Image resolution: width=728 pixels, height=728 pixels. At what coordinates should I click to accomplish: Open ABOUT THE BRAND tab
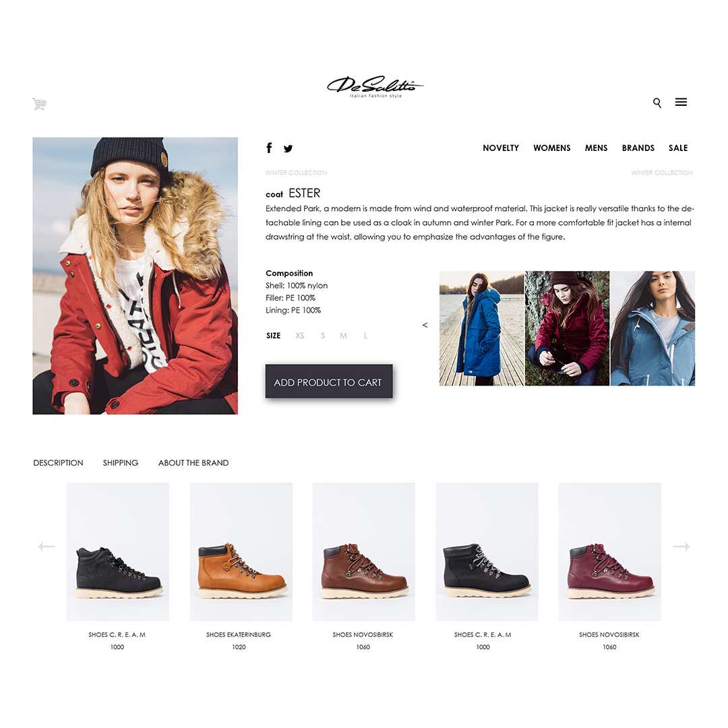(x=193, y=463)
